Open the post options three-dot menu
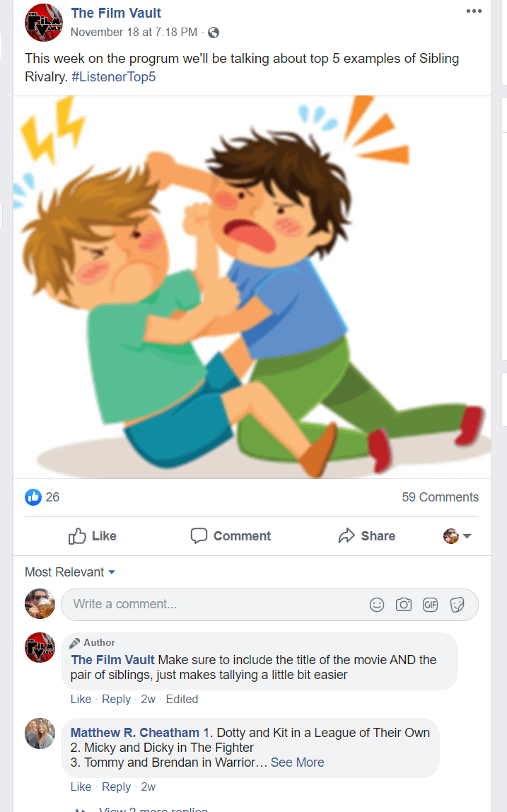507x812 pixels. coord(474,11)
